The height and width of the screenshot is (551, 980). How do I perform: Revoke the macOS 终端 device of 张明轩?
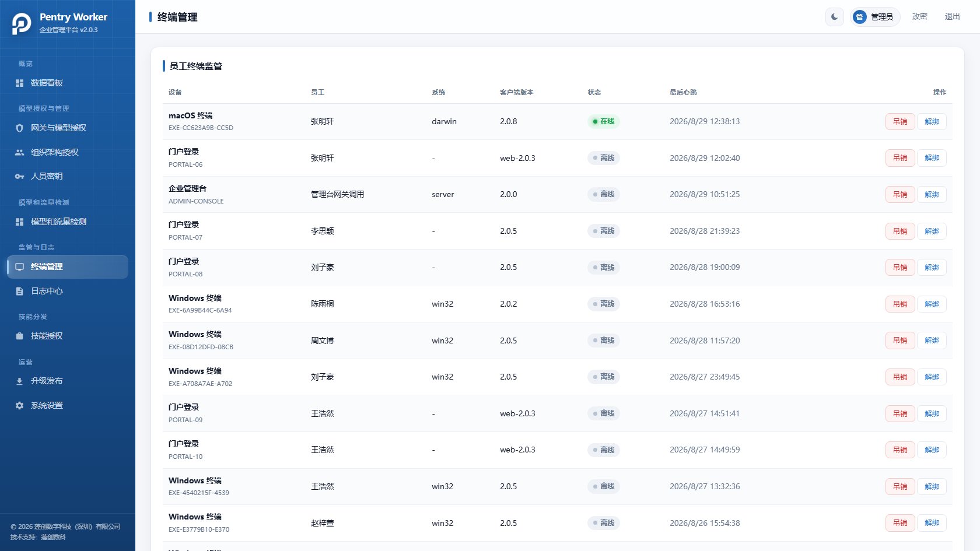pyautogui.click(x=900, y=122)
